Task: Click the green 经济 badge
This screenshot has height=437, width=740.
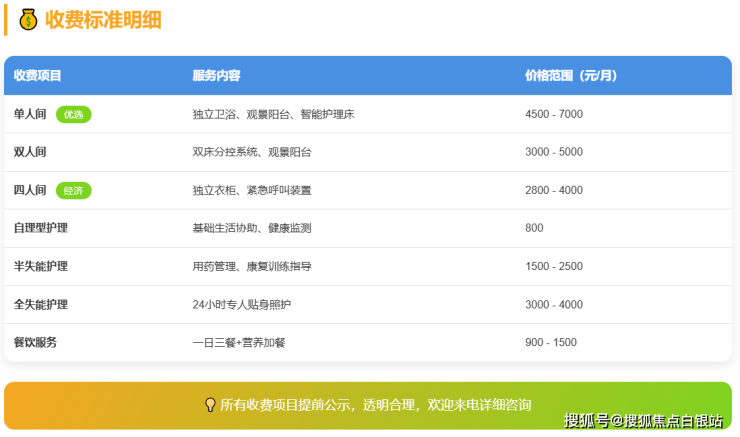Action: tap(74, 190)
